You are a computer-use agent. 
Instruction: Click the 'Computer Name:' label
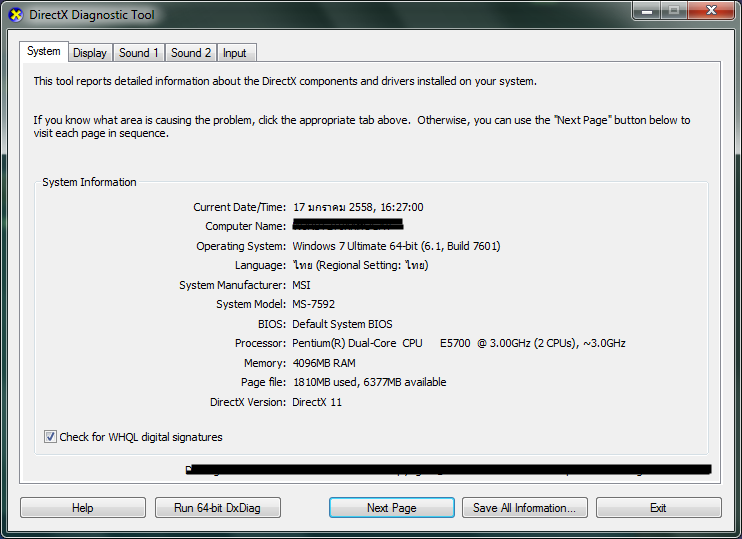(x=246, y=226)
